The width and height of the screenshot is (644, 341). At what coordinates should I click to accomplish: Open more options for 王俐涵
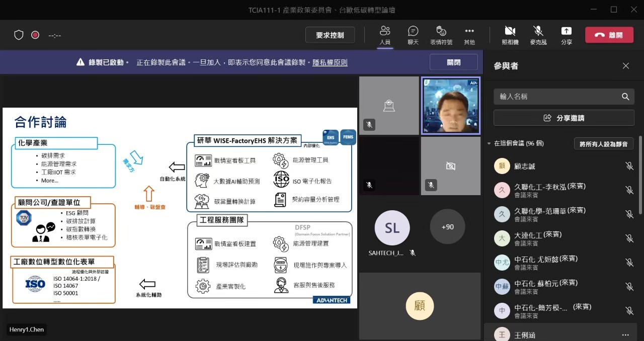pyautogui.click(x=625, y=335)
